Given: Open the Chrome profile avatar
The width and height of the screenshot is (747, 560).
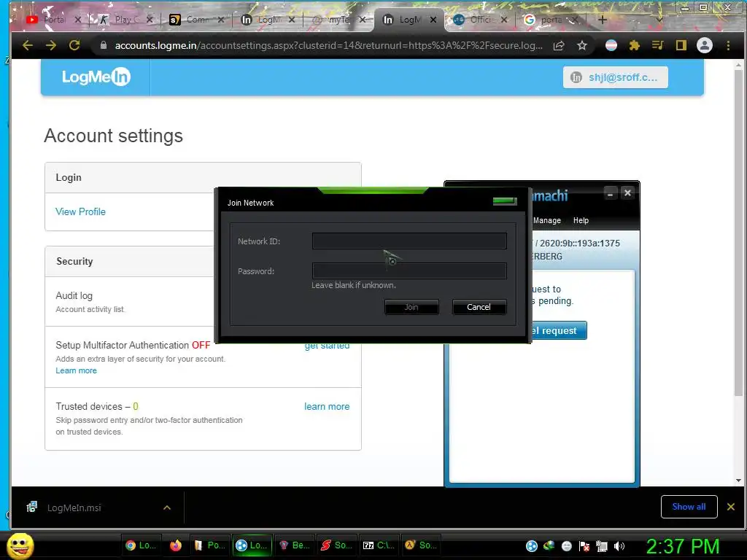Looking at the screenshot, I should pos(705,46).
